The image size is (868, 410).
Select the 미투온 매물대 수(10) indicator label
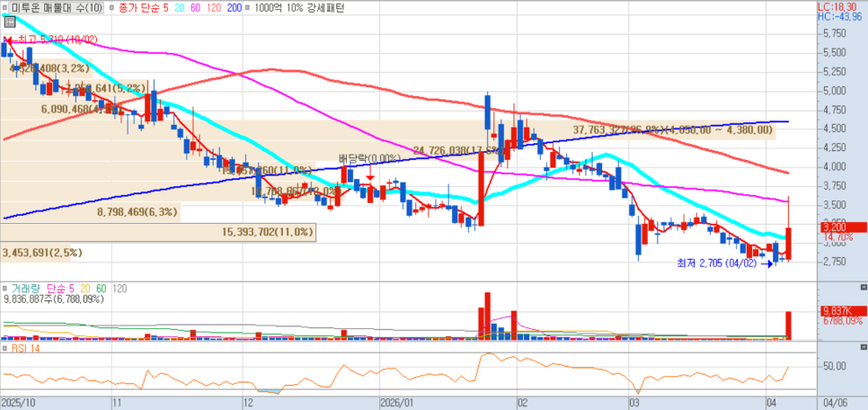click(x=57, y=8)
